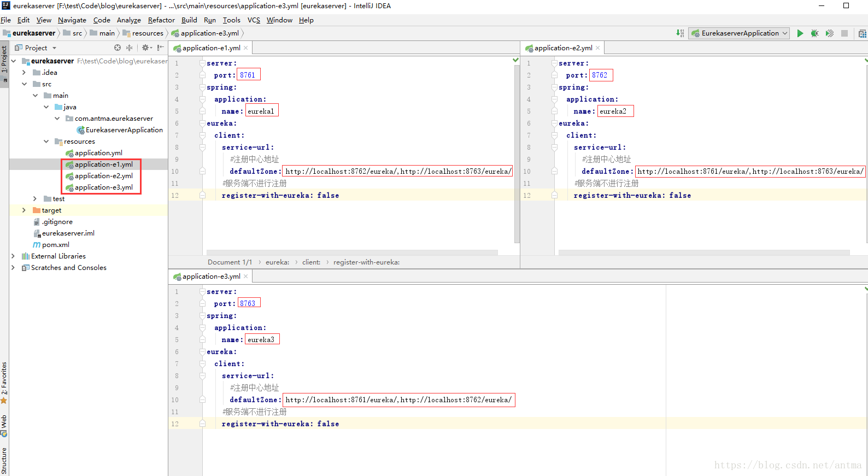Open Project panel settings gear

(x=146, y=48)
